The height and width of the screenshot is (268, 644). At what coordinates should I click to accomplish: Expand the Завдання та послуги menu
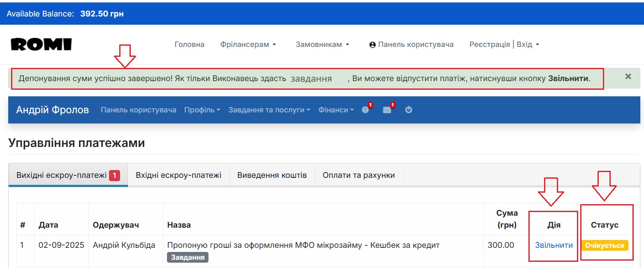coord(268,110)
